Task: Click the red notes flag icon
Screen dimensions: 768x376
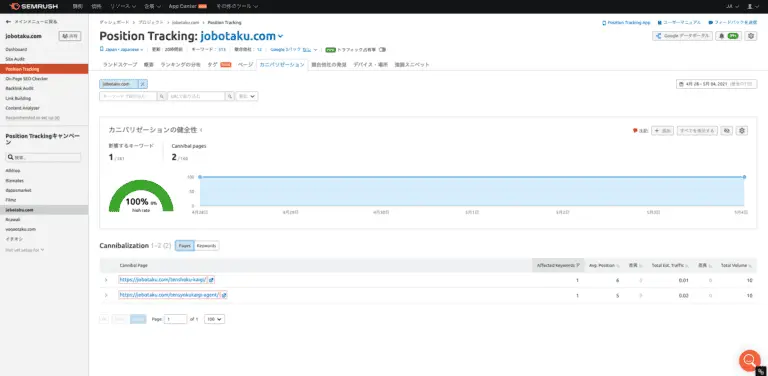Action: [635, 131]
